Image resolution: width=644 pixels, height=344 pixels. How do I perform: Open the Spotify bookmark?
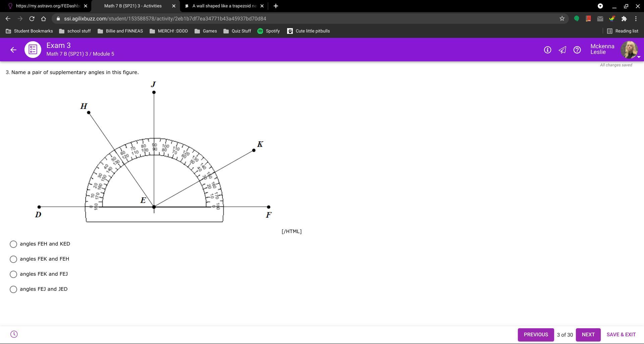tap(269, 31)
